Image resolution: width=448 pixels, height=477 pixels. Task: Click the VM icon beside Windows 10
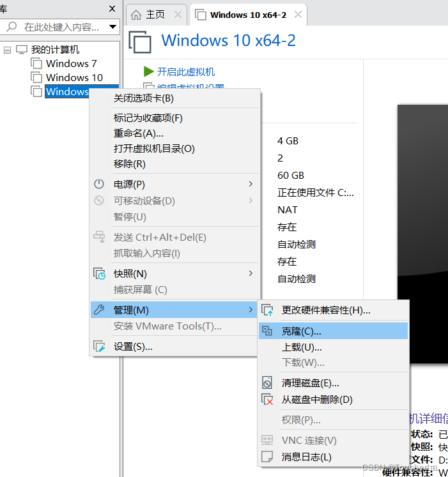(x=36, y=77)
